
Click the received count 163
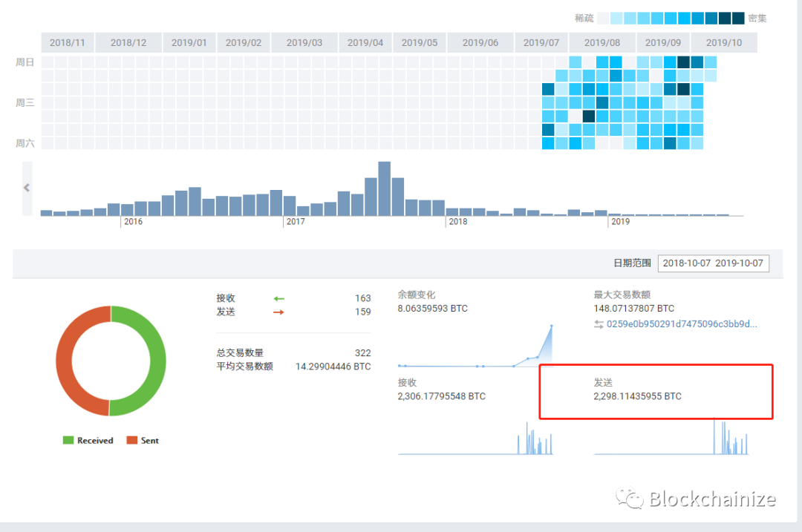tap(362, 298)
